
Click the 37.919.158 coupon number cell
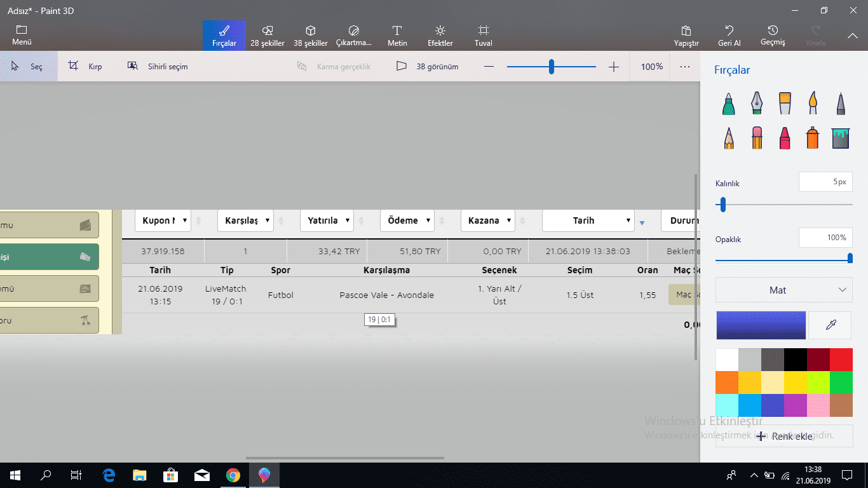[x=163, y=251]
